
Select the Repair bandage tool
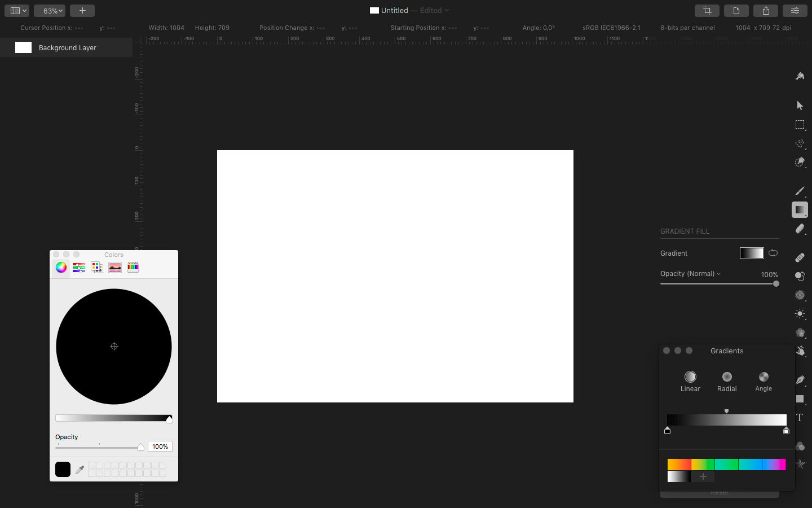point(800,257)
